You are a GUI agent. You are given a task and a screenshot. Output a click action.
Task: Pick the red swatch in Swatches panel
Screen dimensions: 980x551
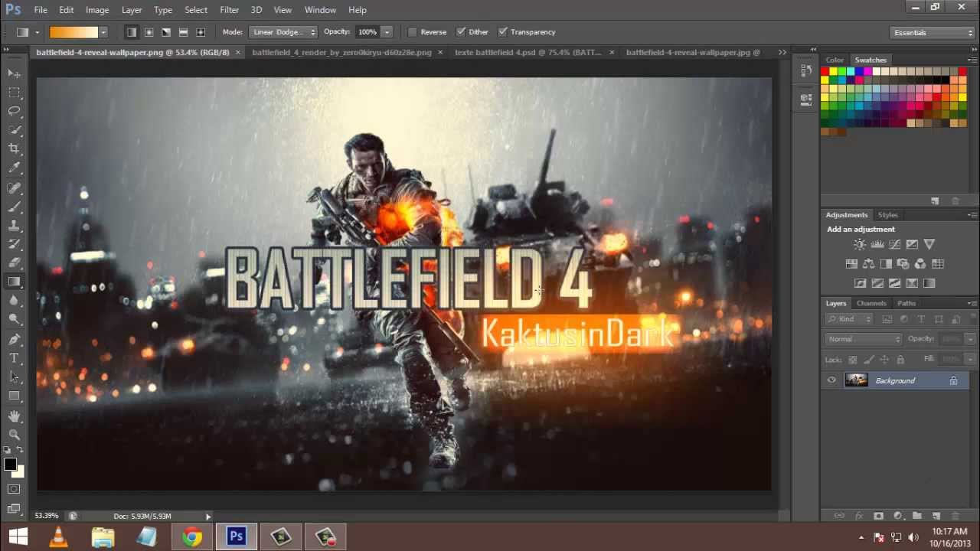point(825,72)
